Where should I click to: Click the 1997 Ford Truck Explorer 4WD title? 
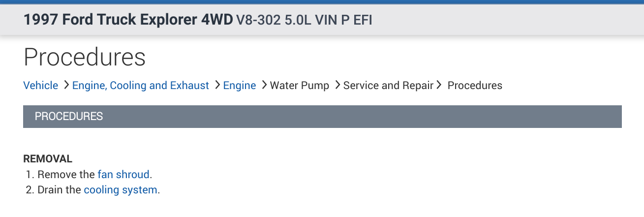tap(128, 20)
